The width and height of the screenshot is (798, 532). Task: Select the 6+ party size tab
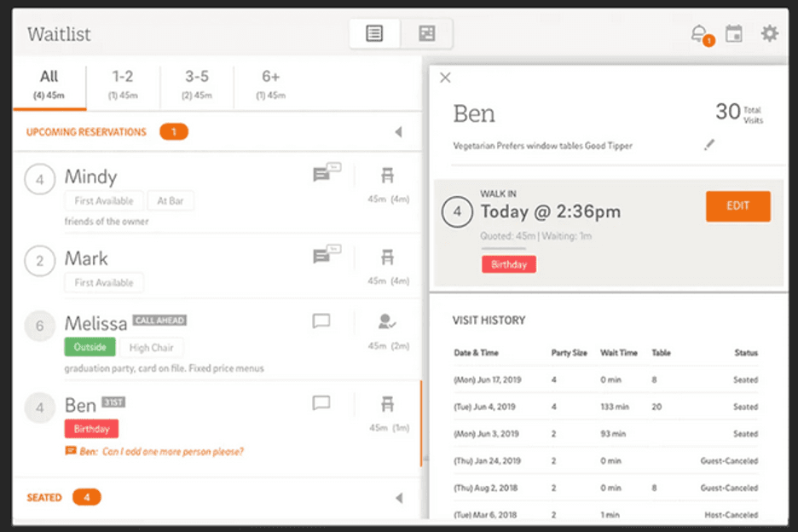point(270,84)
